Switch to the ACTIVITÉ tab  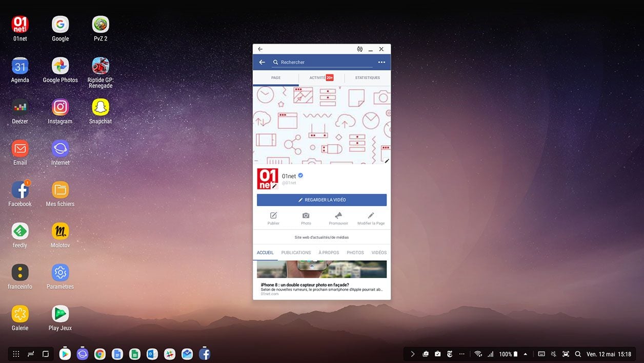pyautogui.click(x=321, y=78)
